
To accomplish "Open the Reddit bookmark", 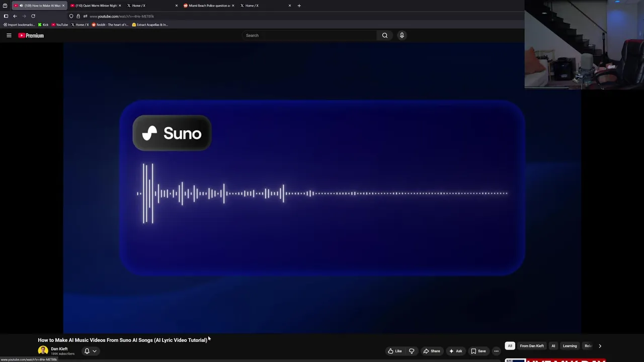I will point(110,25).
